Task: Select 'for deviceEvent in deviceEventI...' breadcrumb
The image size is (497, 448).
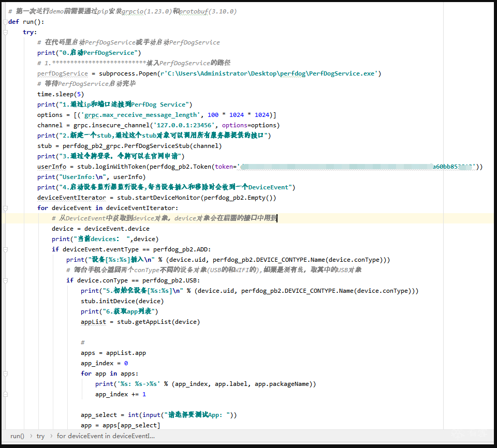Action: (x=106, y=436)
